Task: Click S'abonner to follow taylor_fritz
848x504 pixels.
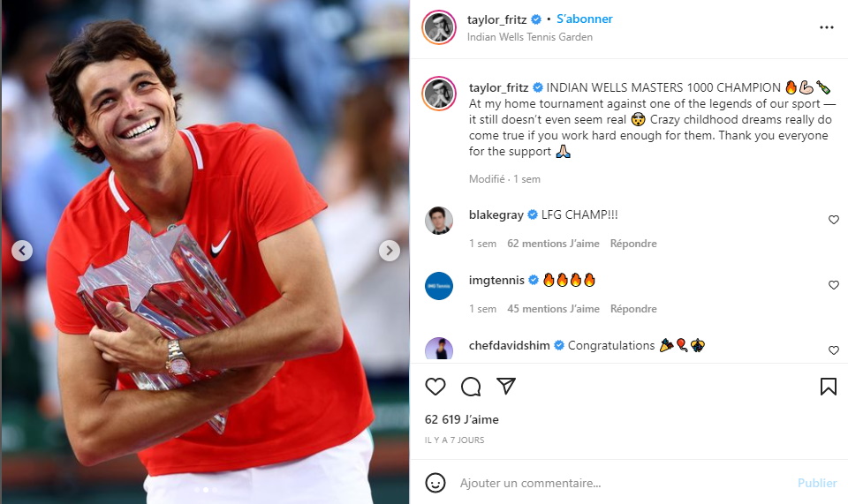Action: [584, 19]
